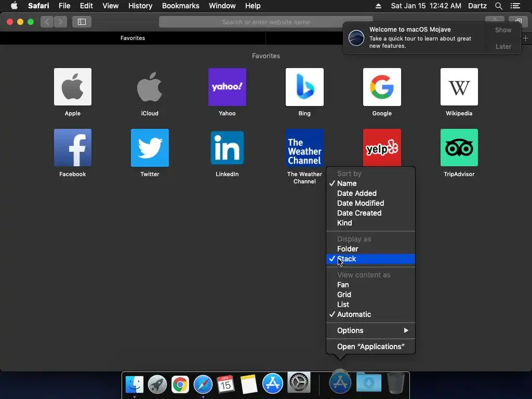Open the iCloud favorite tile
The width and height of the screenshot is (532, 399).
point(150,87)
